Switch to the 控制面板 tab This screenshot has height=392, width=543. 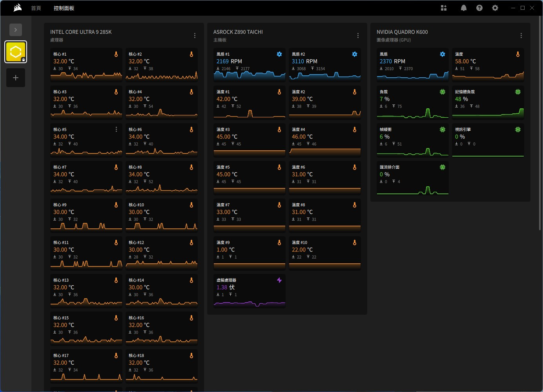pyautogui.click(x=64, y=8)
